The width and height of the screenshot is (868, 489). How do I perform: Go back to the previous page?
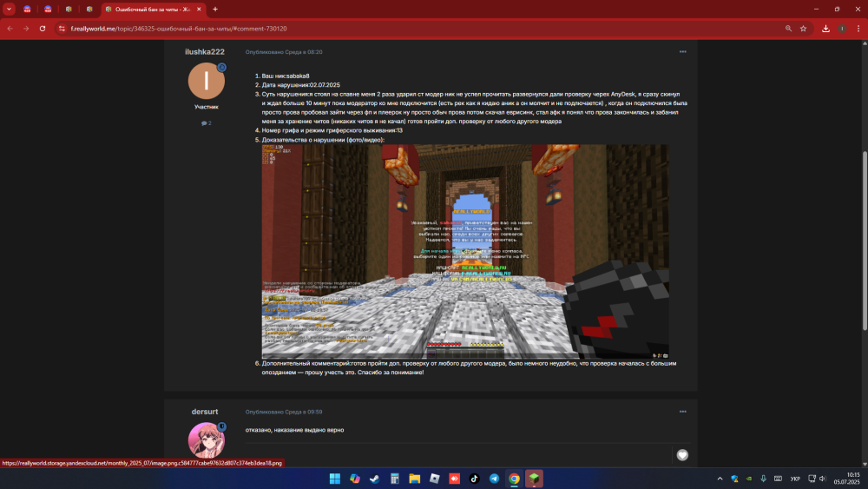pyautogui.click(x=10, y=29)
